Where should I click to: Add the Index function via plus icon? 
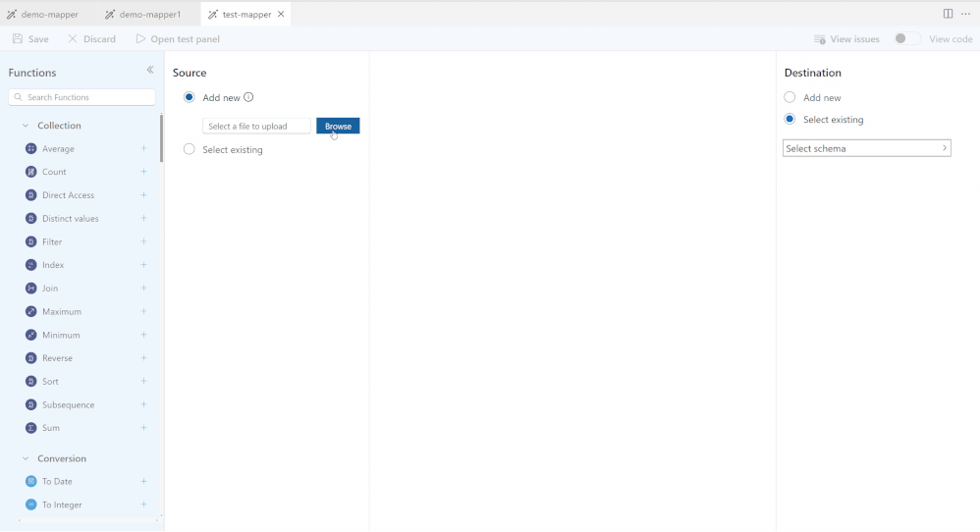(x=143, y=265)
